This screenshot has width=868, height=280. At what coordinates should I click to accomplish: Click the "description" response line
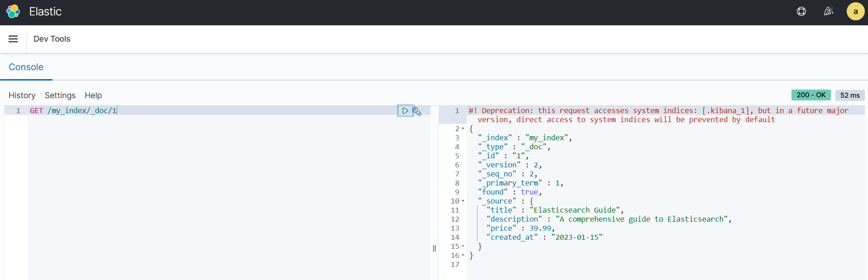[609, 219]
